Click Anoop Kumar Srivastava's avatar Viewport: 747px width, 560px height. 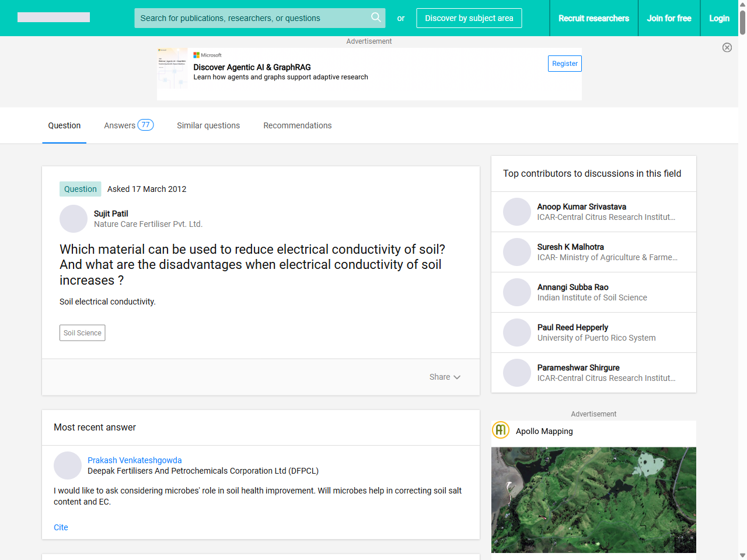click(x=517, y=211)
